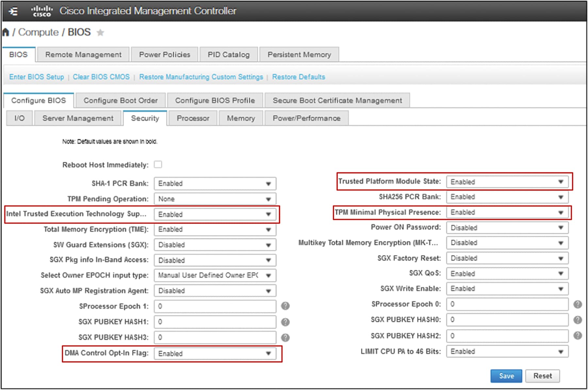This screenshot has width=588, height=390.
Task: Open DMA Control Opt-In Flag dropdown
Action: coord(215,353)
